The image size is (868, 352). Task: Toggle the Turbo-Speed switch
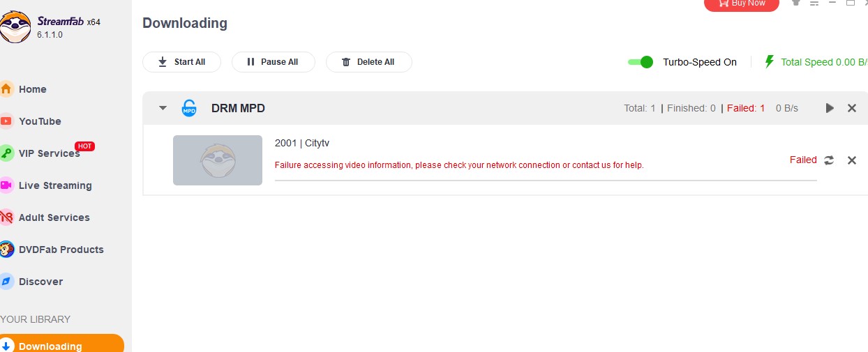(640, 62)
